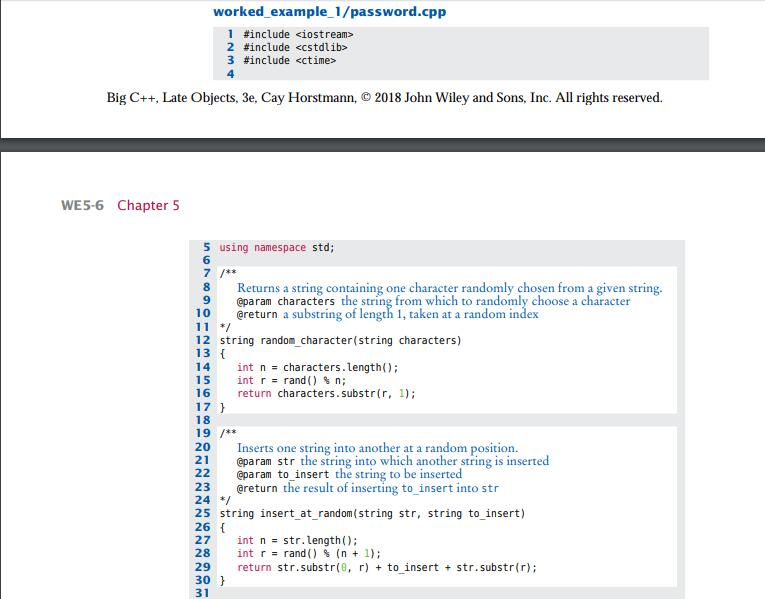
Task: Click line number 19
Action: click(x=203, y=433)
